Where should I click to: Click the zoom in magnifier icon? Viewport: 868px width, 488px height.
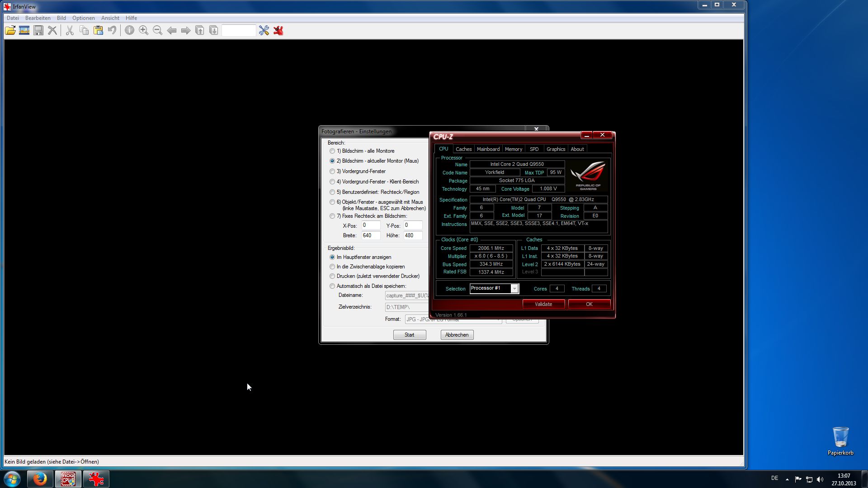pyautogui.click(x=143, y=30)
